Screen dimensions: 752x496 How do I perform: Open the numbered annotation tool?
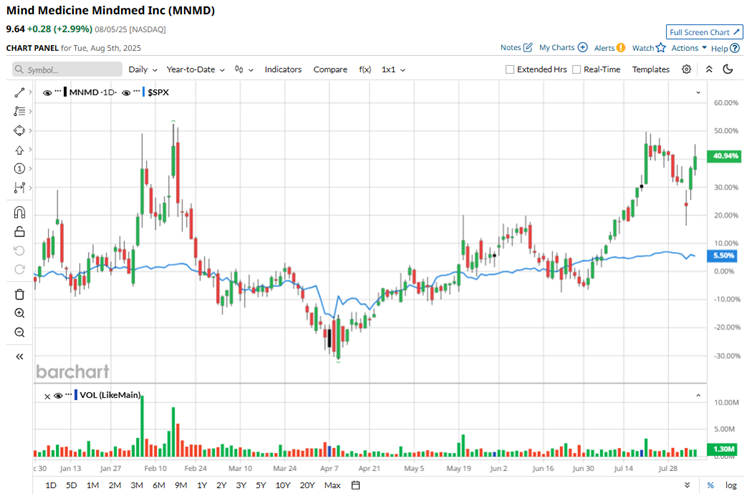tap(19, 168)
